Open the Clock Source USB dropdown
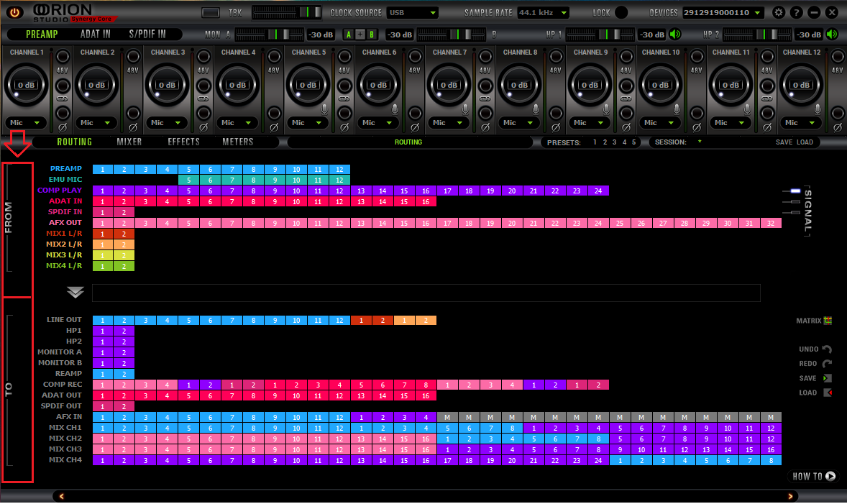 pyautogui.click(x=413, y=12)
